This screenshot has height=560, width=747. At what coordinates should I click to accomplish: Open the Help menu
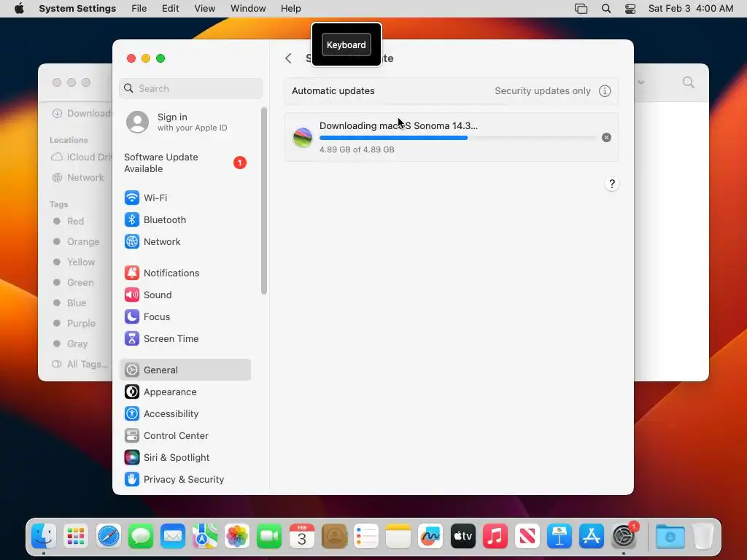point(290,9)
